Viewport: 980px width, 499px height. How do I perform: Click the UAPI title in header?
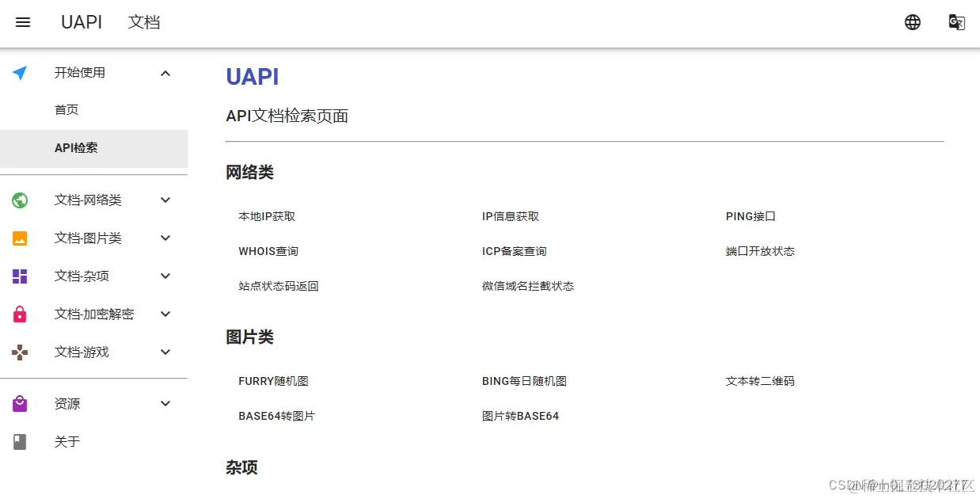tap(82, 22)
